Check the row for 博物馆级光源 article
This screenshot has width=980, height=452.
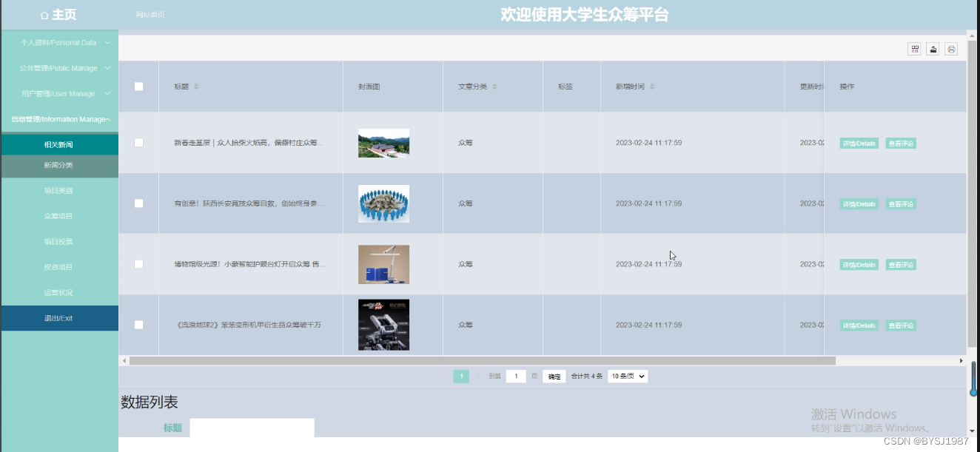tap(138, 264)
